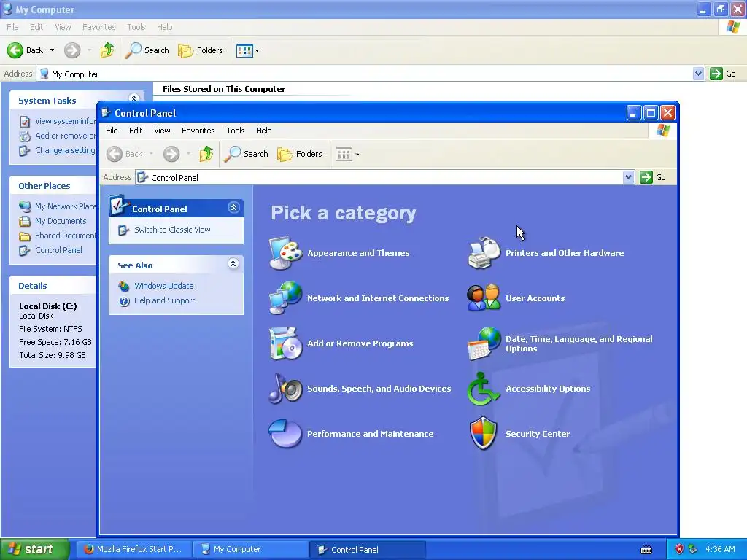The height and width of the screenshot is (560, 747).
Task: Click the network connection tray icon
Action: (693, 549)
